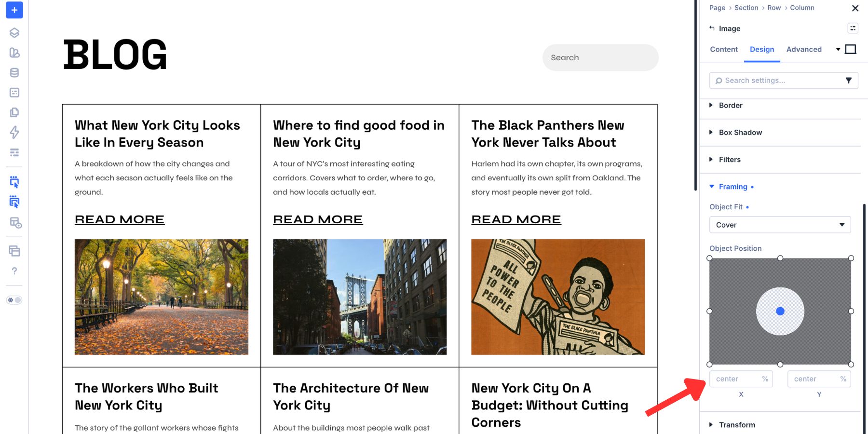Click 'The Workers Who Built New York City'

(x=147, y=396)
